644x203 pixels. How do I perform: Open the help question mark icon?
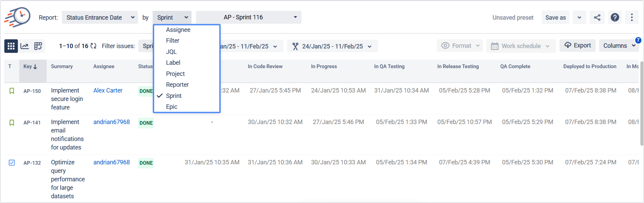[x=615, y=18]
